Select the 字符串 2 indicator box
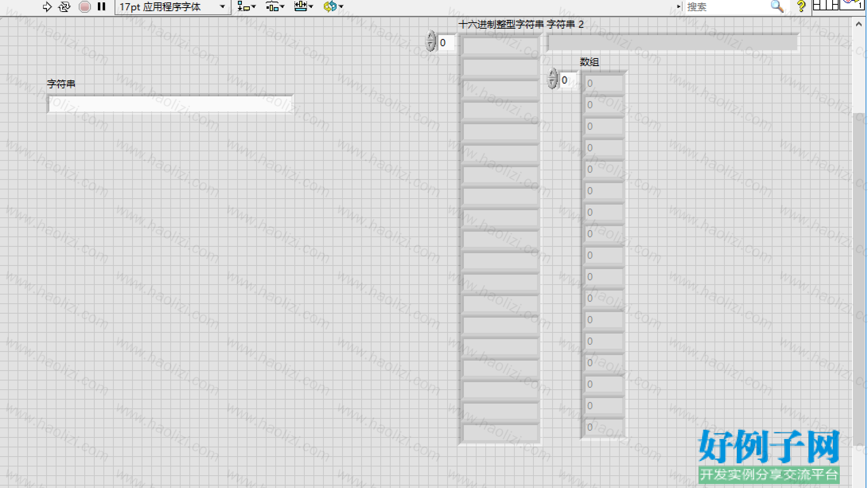Screen dimensions: 868x488 click(672, 42)
